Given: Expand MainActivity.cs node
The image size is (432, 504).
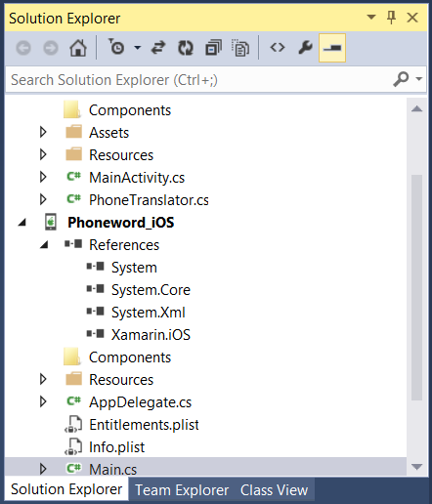Looking at the screenshot, I should [43, 177].
